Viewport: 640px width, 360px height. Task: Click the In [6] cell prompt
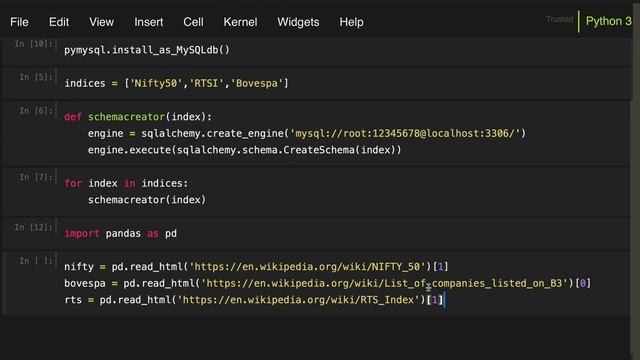coord(36,111)
